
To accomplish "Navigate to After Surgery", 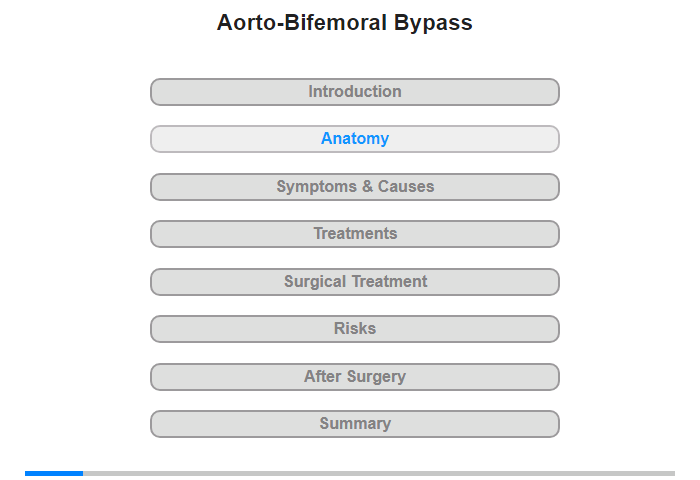I will (354, 377).
